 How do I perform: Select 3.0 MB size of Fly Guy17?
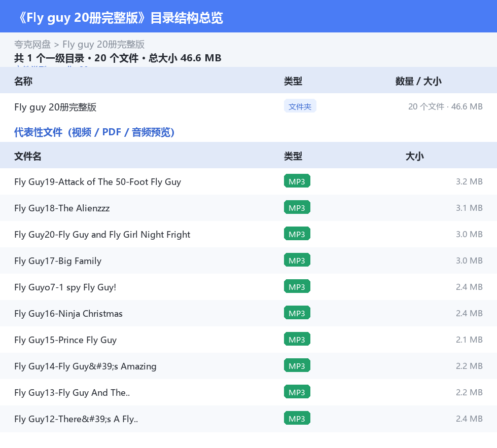[469, 260]
